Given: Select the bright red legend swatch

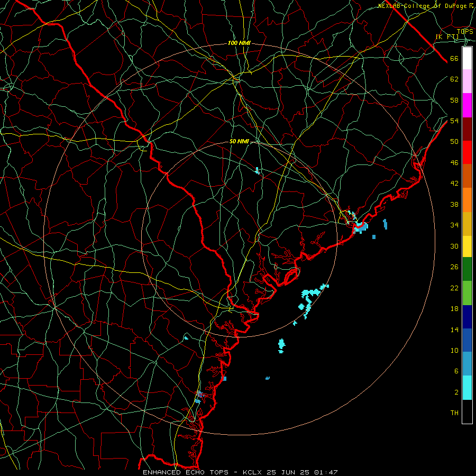Looking at the screenshot, I should (x=467, y=152).
